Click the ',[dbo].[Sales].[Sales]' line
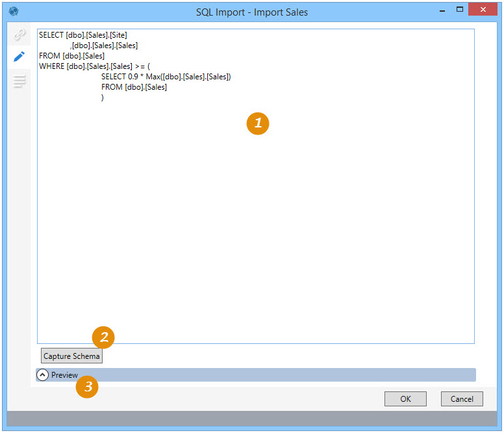 104,46
